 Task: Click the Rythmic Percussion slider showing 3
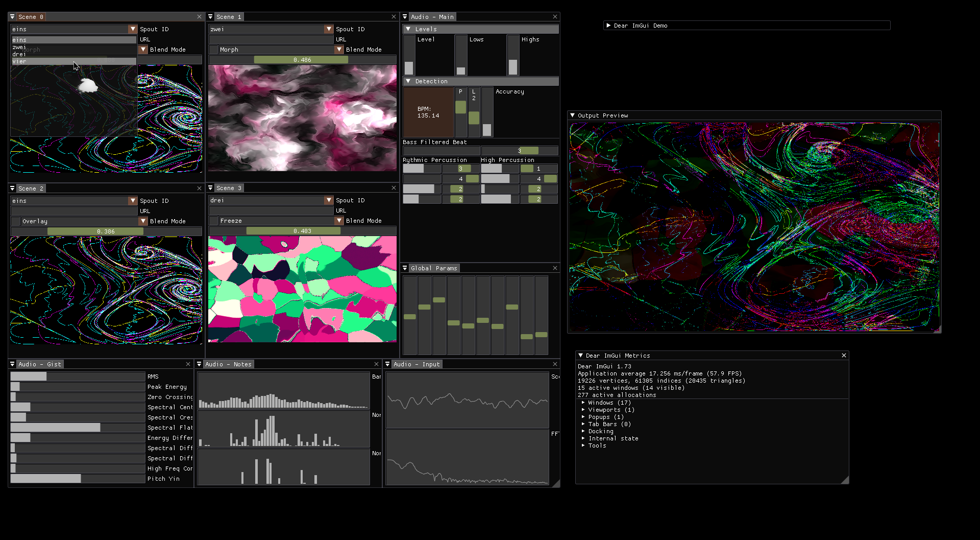pos(460,169)
